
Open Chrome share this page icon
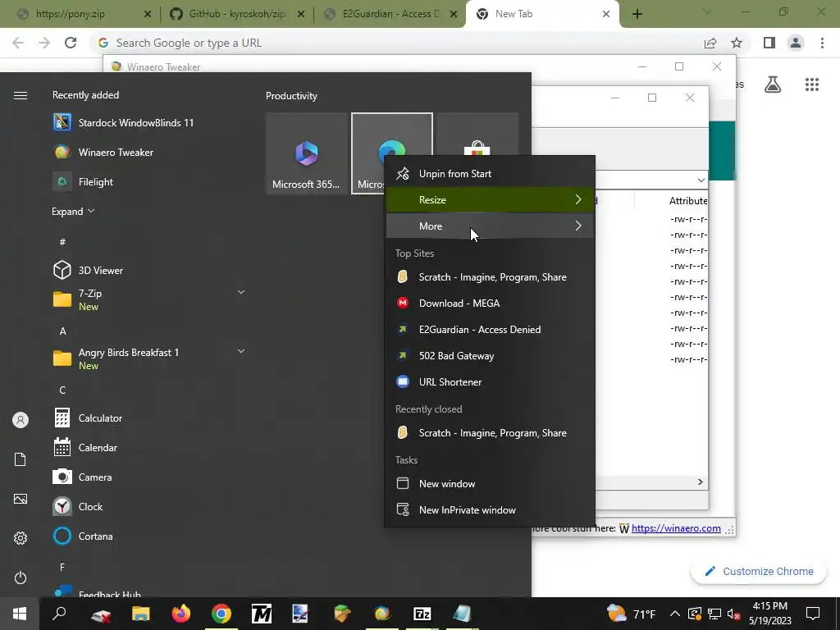click(710, 43)
